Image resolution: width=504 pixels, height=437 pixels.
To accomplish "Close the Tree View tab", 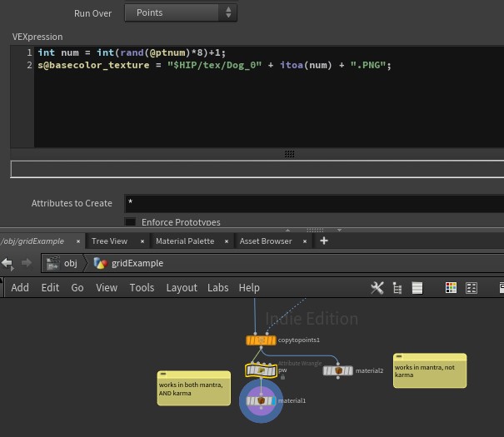I will (142, 241).
